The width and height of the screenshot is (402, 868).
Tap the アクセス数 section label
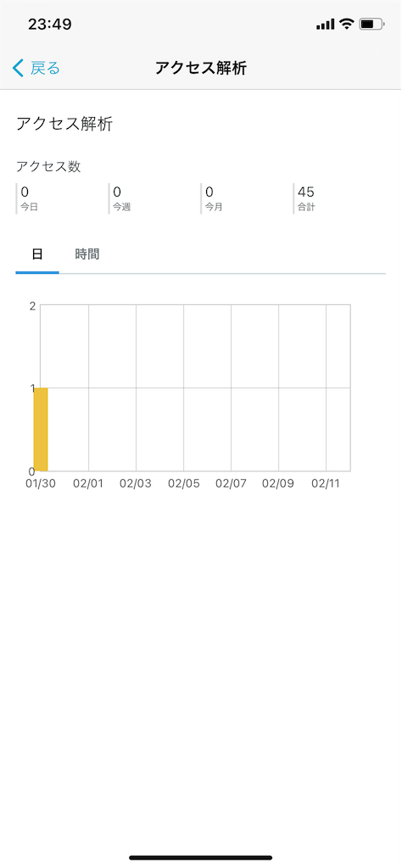48,166
